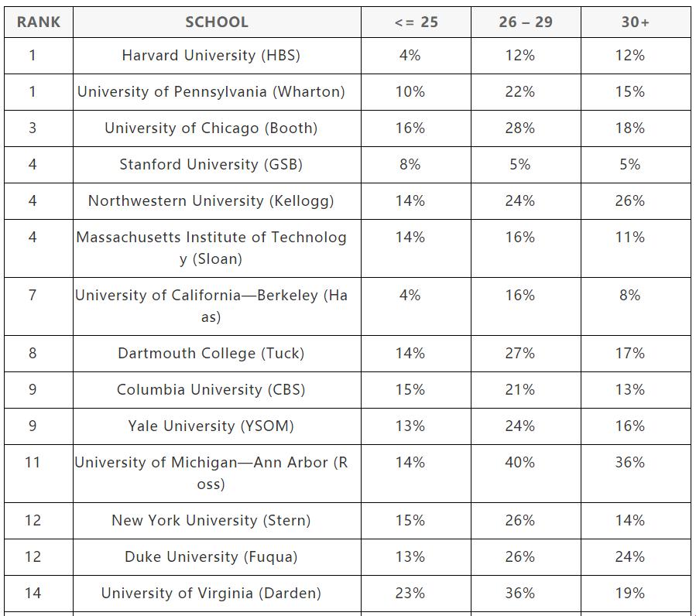This screenshot has height=616, width=696.
Task: Click University of Virginia (Darden) cell
Action: pos(217,594)
